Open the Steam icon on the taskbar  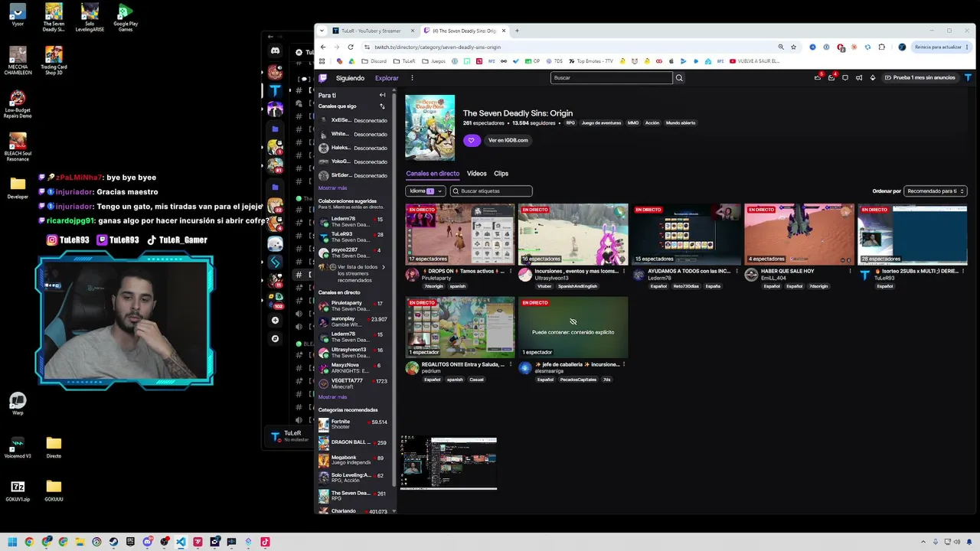114,542
